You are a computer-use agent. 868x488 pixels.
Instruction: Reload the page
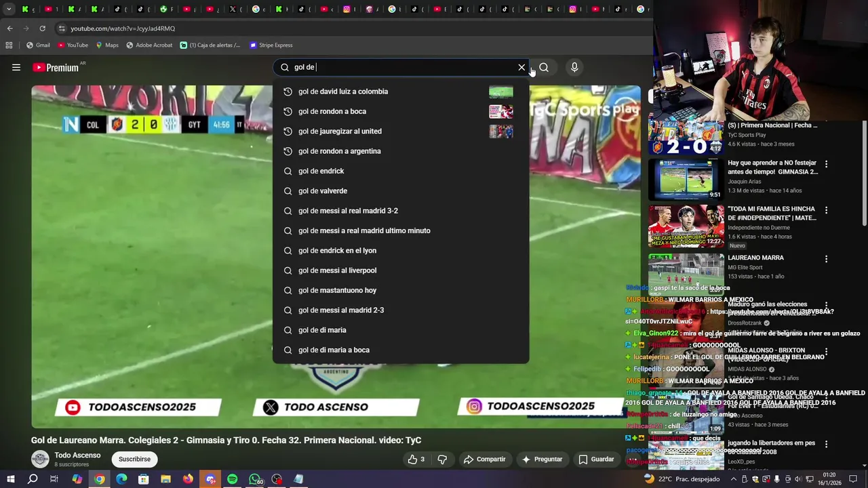tap(42, 28)
